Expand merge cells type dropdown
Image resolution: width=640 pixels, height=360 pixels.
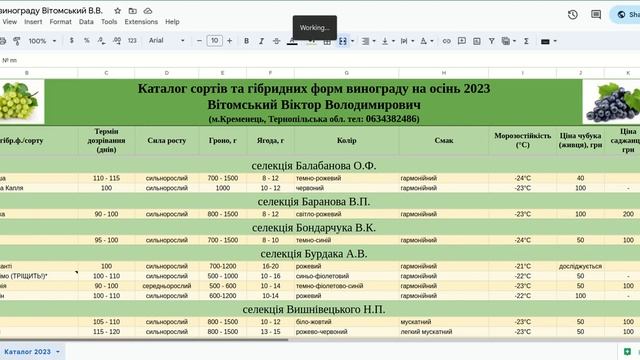click(353, 41)
